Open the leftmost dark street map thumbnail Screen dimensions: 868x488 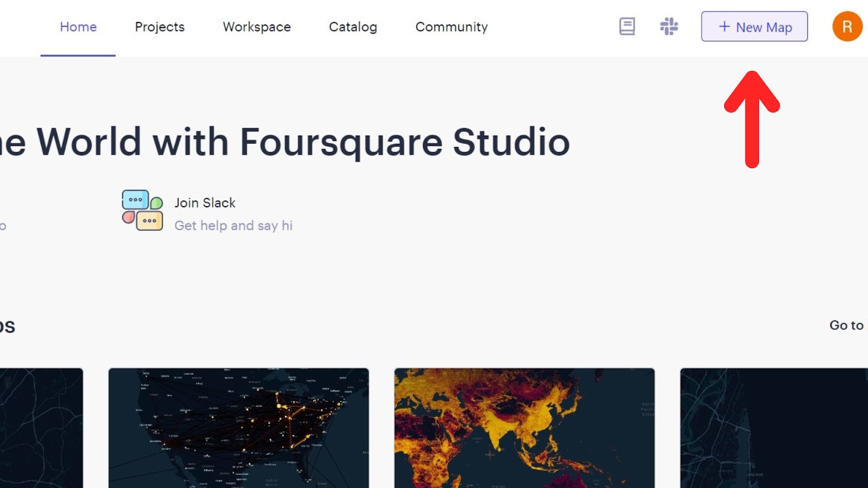(41, 428)
